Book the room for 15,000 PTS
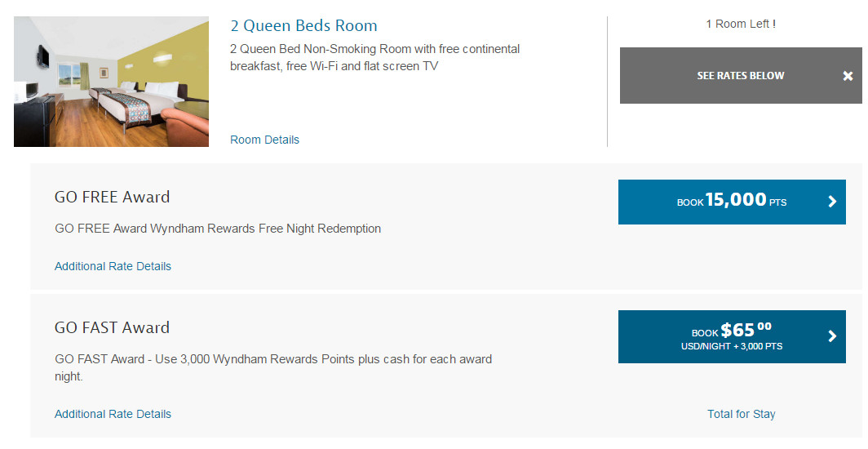Image resolution: width=868 pixels, height=449 pixels. coord(731,202)
